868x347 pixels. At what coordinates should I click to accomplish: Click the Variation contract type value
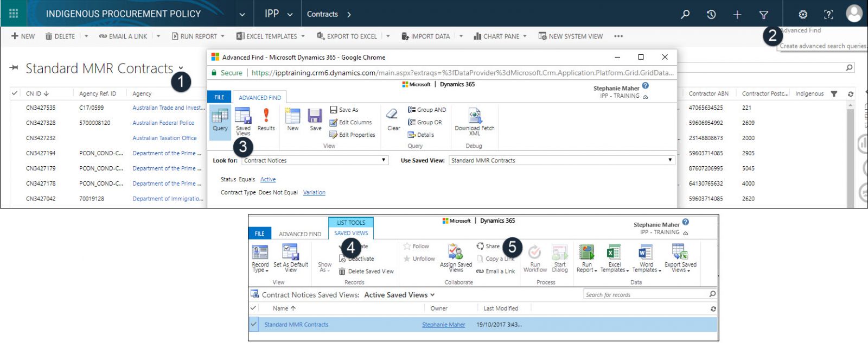coord(314,192)
